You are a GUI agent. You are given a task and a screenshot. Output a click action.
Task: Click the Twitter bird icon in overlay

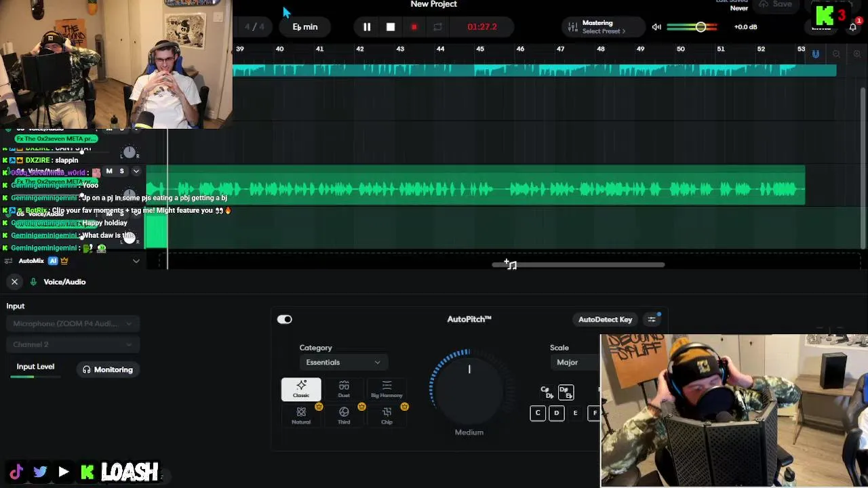point(40,472)
